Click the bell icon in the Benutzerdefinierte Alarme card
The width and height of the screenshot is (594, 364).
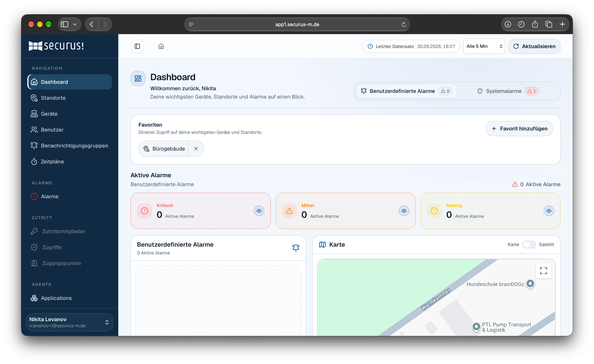pos(296,248)
